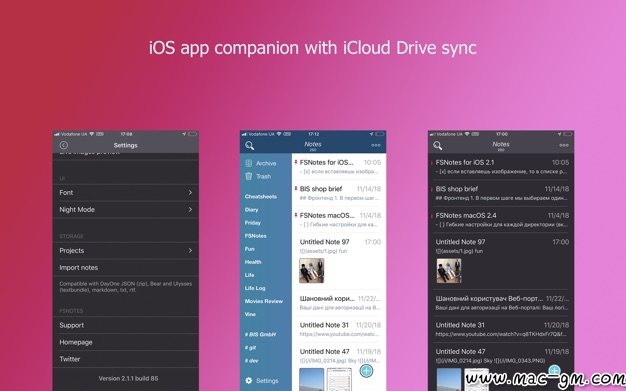This screenshot has height=391, width=626.
Task: Tap the search icon in the blue Notes header
Action: tap(250, 146)
